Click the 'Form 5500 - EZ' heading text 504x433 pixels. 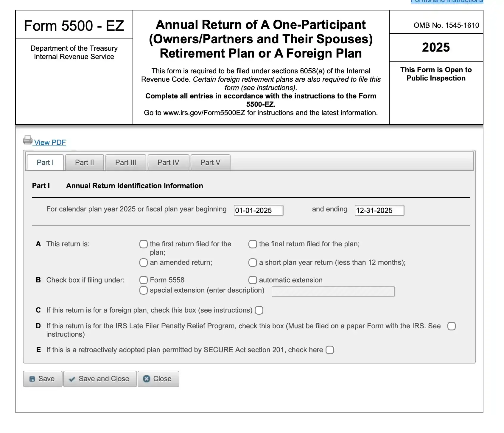74,26
